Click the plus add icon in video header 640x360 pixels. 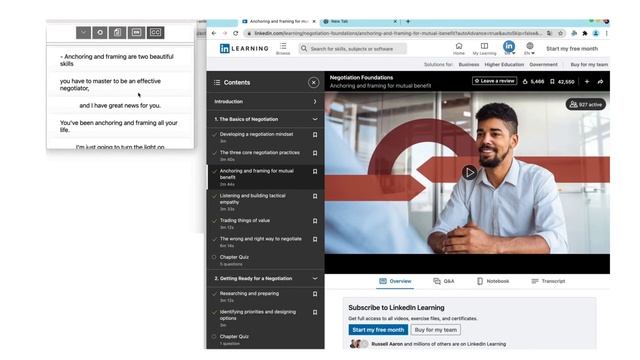pos(587,82)
